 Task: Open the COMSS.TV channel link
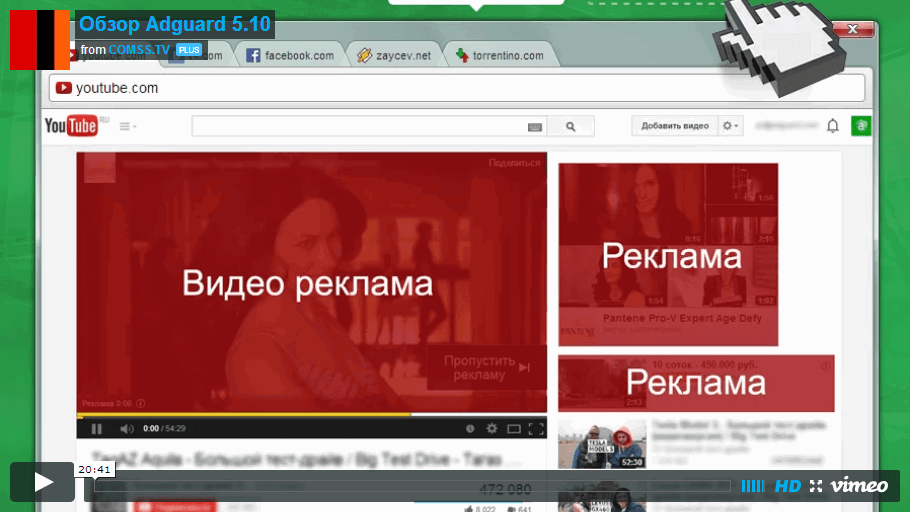pyautogui.click(x=139, y=50)
